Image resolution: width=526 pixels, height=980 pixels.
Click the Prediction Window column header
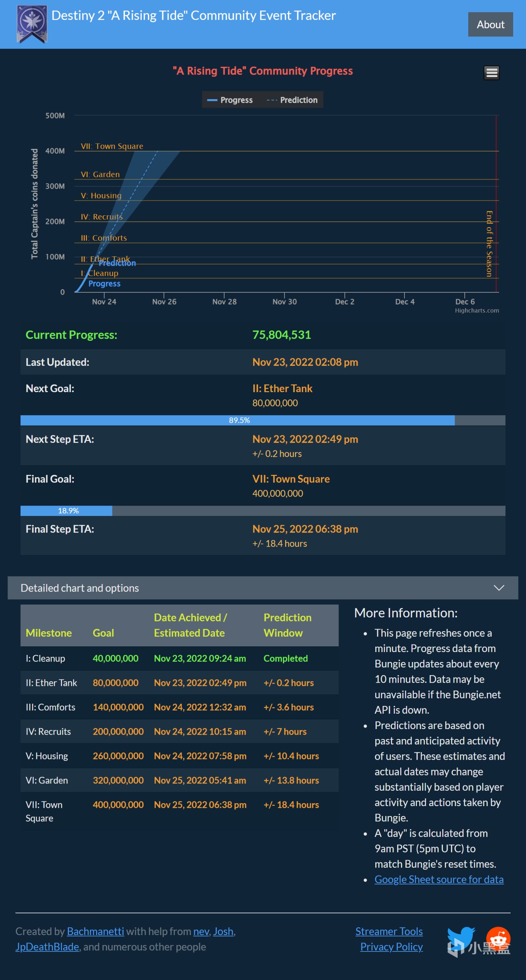point(288,625)
